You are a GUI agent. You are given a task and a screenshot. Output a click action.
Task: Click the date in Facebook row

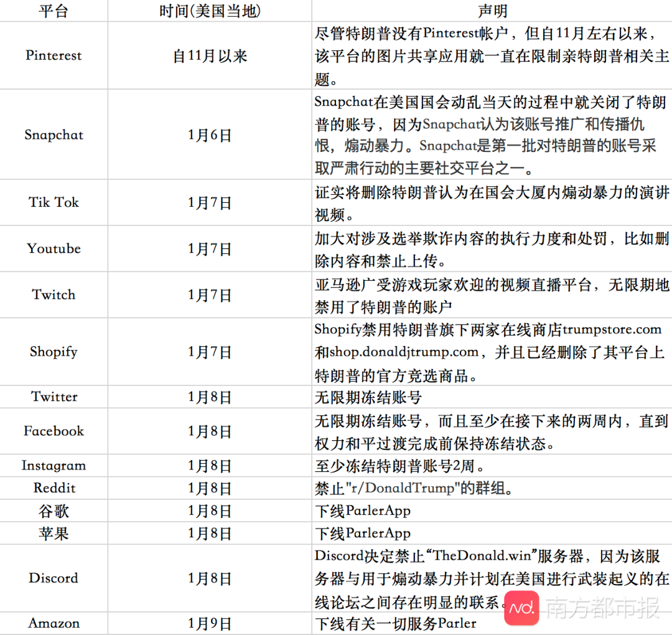click(210, 432)
